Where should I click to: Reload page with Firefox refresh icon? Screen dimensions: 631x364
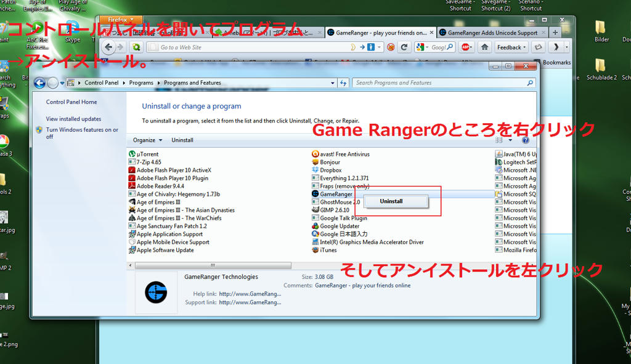tap(404, 47)
